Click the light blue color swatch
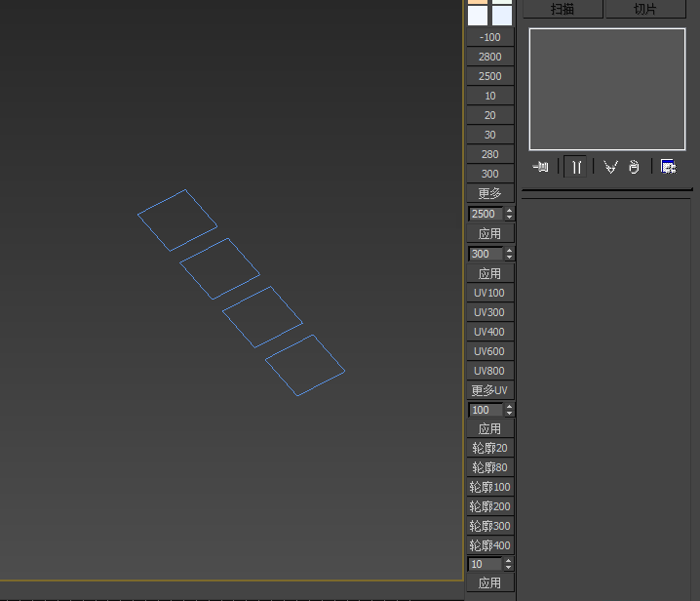The image size is (700, 601). click(502, 15)
